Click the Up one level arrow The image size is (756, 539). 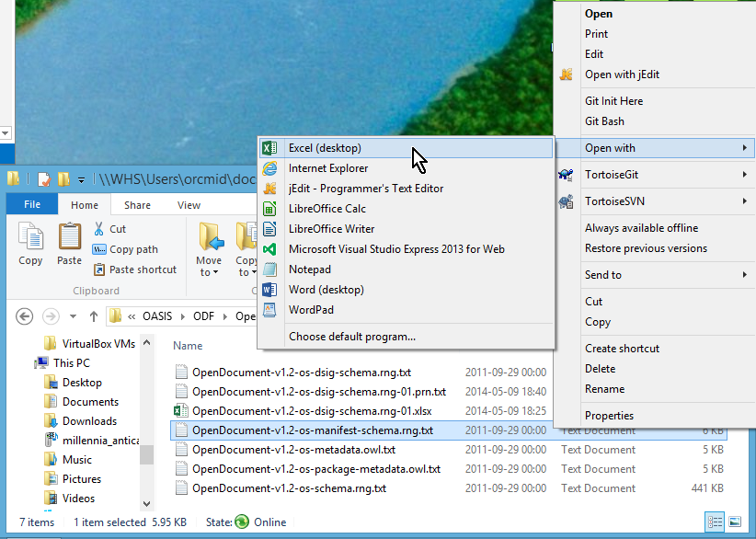point(93,316)
